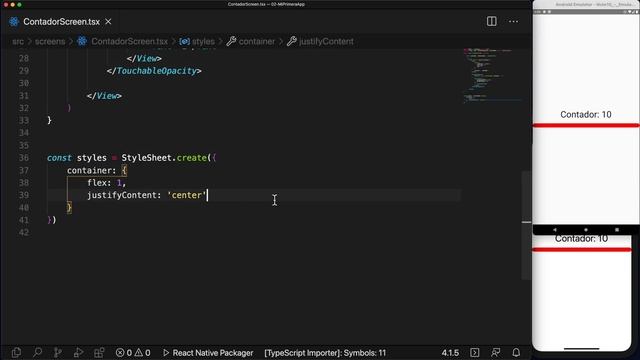Click StyleSheet.create in the code
The image size is (640, 360).
165,158
